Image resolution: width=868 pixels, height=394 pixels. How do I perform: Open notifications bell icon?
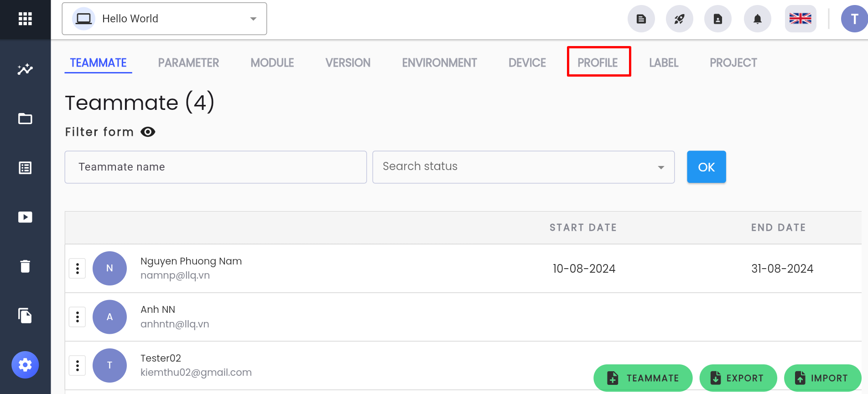tap(758, 19)
